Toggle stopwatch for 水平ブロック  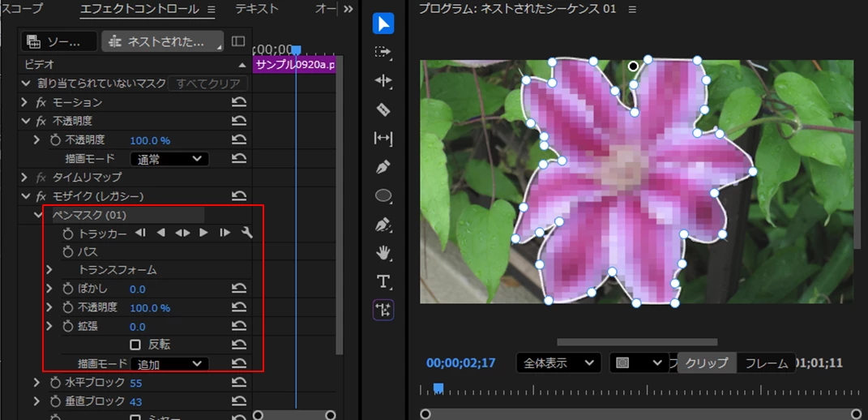(x=55, y=383)
